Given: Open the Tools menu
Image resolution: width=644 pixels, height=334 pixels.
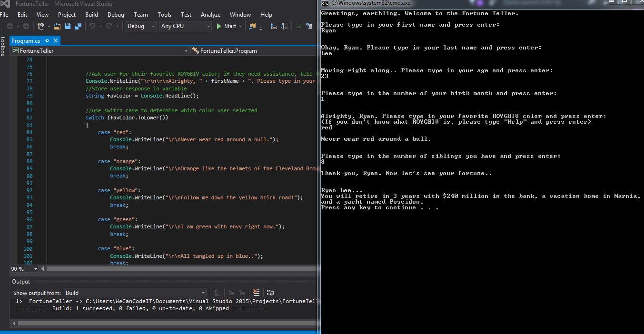Looking at the screenshot, I should coord(164,15).
